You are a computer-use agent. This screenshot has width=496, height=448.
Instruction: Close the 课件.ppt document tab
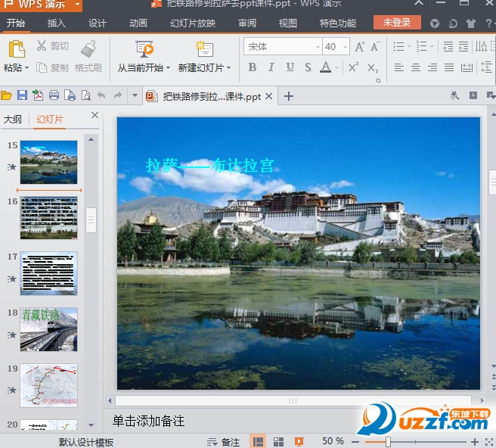point(268,96)
